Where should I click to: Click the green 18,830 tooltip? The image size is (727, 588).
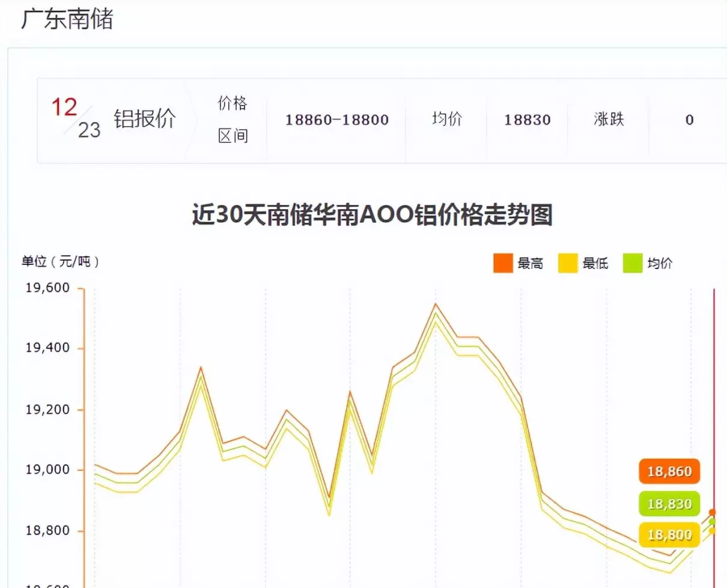670,504
